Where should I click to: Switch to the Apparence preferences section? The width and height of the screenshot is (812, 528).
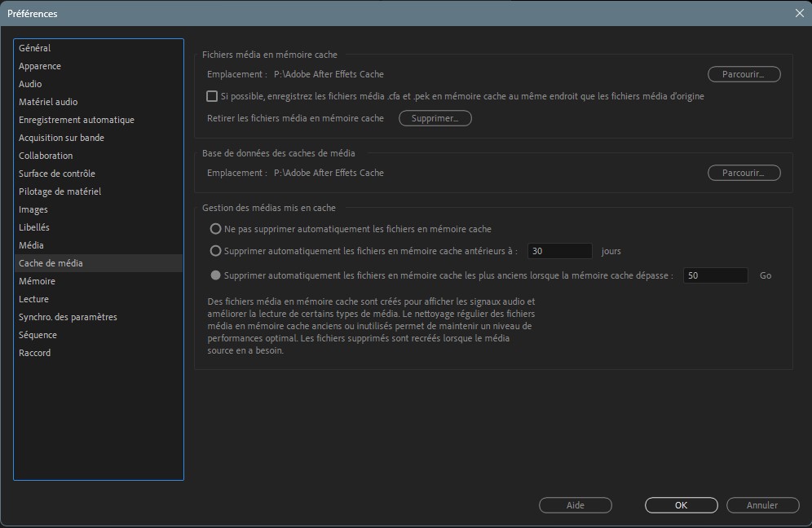40,66
